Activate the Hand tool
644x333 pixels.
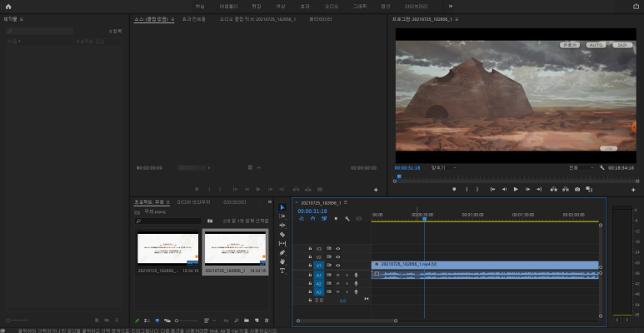[x=282, y=261]
